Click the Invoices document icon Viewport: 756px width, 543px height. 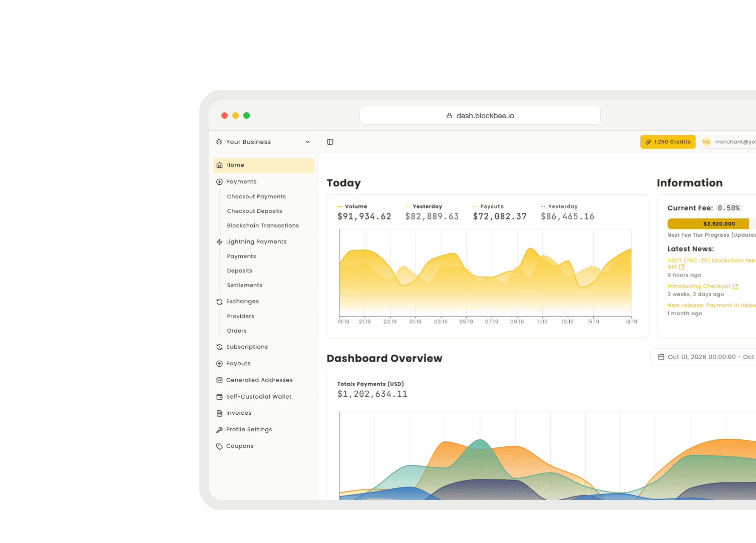219,413
